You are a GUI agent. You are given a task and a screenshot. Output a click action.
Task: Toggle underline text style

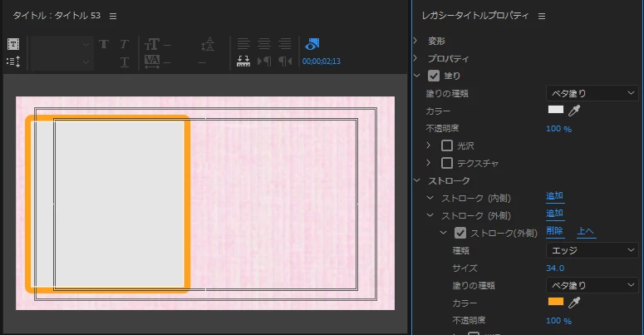125,62
